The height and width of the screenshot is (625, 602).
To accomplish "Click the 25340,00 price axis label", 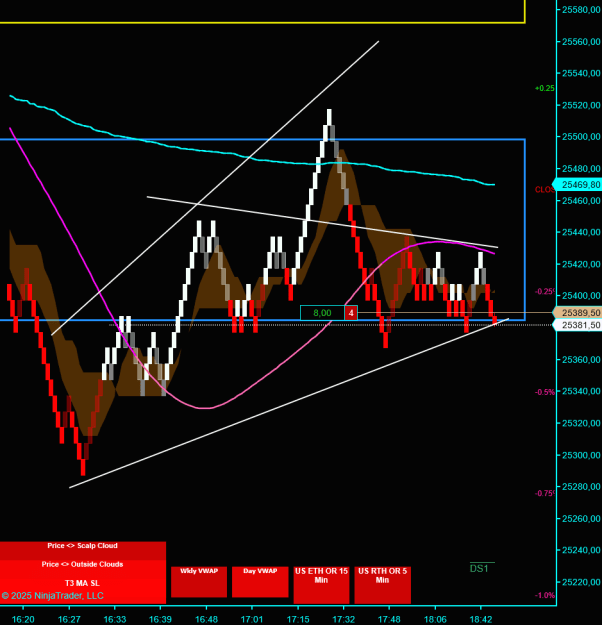I will pyautogui.click(x=581, y=391).
